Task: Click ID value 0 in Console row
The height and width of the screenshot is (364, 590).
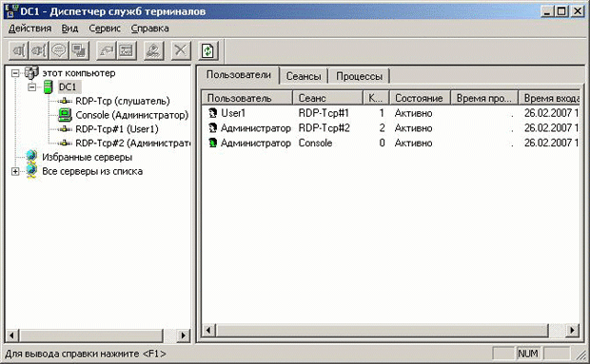Action: [382, 144]
